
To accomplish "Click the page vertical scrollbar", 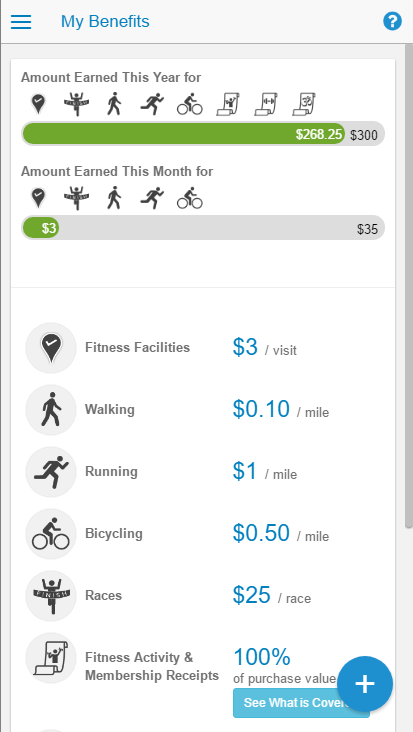I will click(x=408, y=287).
